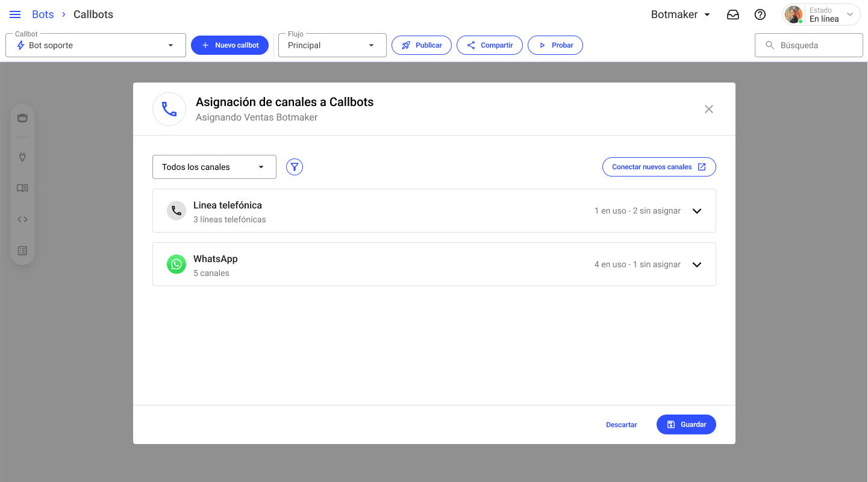Open the Flujo Principal dropdown

(x=333, y=45)
